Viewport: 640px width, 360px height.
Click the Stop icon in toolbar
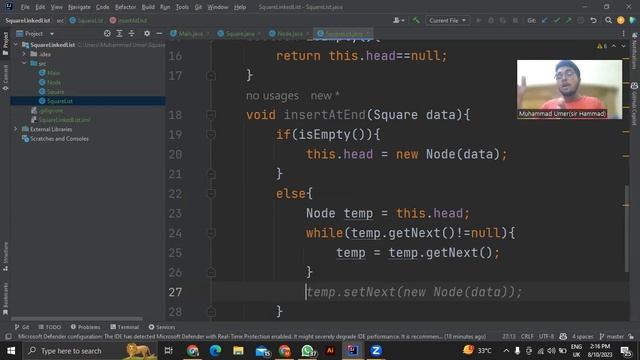tap(516, 20)
